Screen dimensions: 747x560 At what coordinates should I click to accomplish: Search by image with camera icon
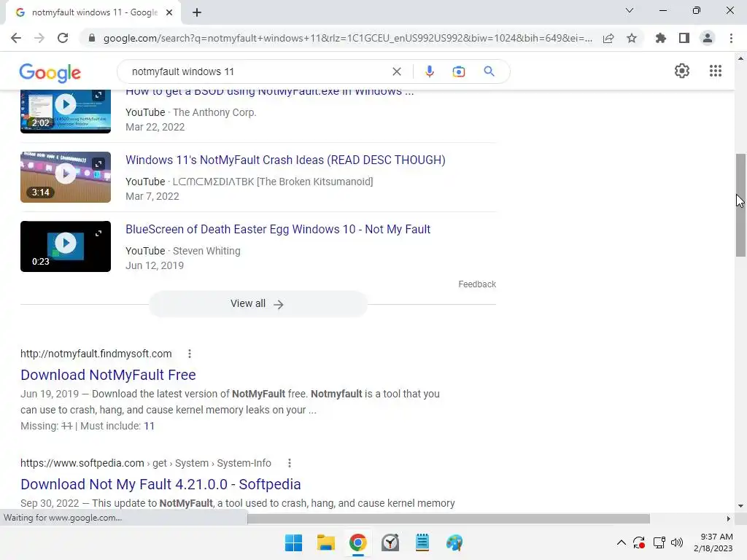458,71
